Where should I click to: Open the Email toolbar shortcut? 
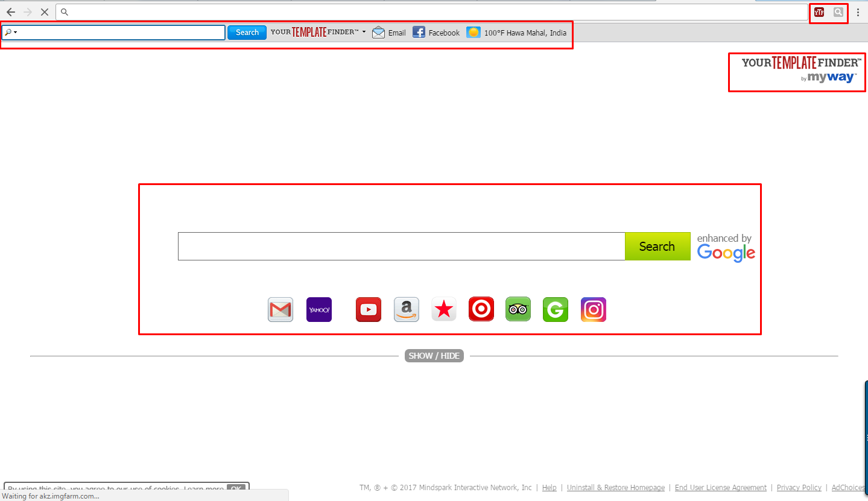389,33
